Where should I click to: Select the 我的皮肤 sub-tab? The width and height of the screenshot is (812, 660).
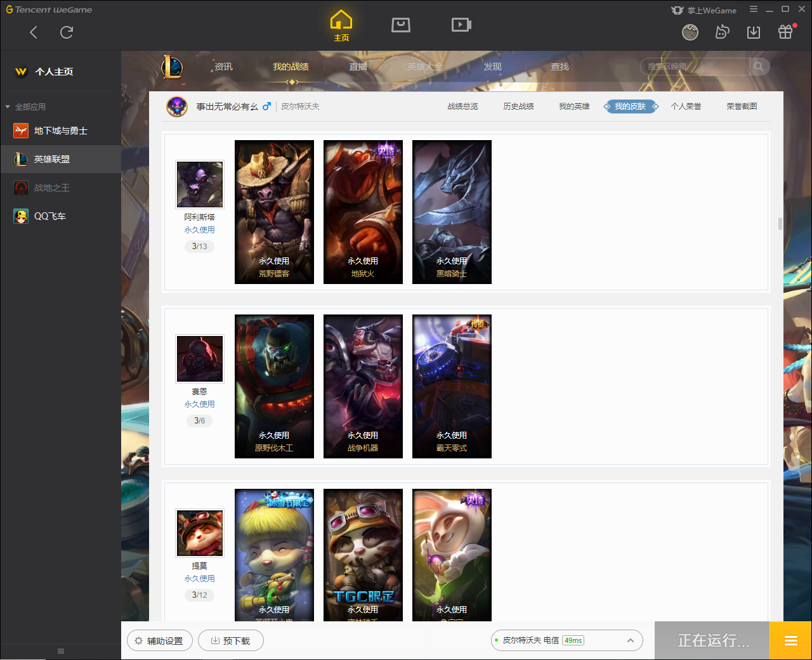point(630,107)
